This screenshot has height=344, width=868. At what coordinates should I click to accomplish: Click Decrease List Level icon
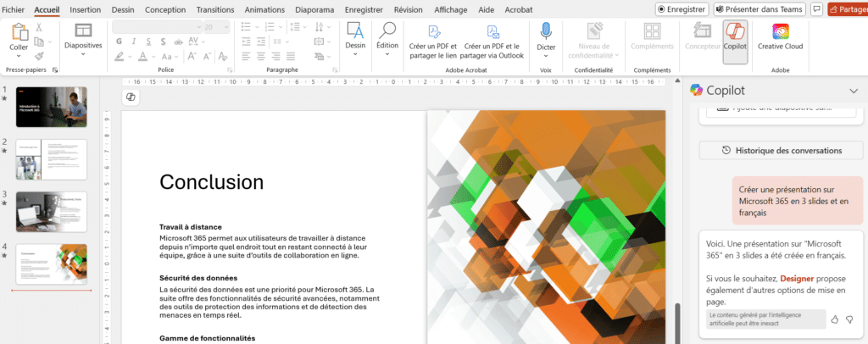(246, 42)
